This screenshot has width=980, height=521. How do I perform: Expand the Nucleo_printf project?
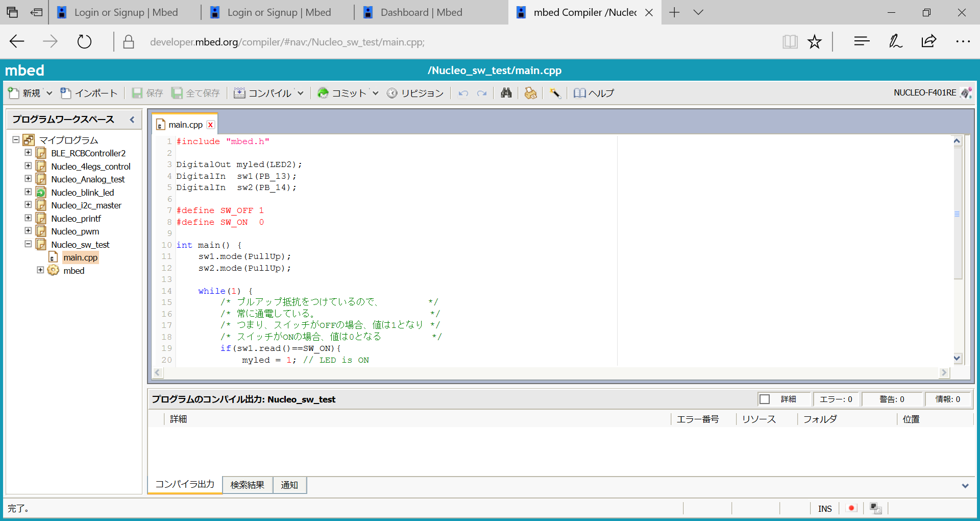[x=28, y=218]
